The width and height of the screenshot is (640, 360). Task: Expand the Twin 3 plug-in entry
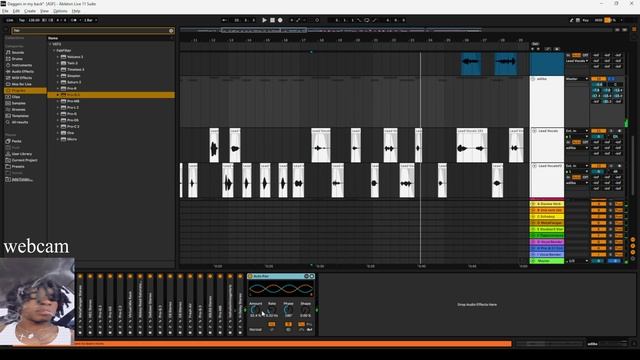pos(58,63)
